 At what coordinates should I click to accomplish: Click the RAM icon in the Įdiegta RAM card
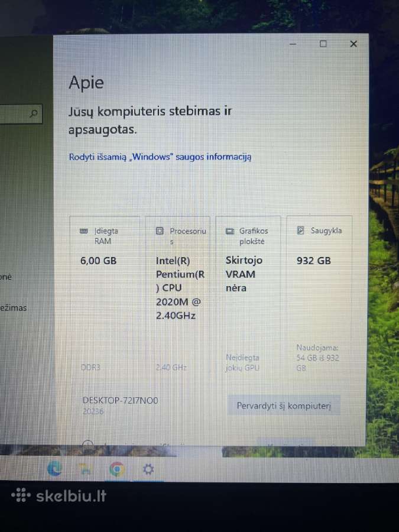click(84, 231)
